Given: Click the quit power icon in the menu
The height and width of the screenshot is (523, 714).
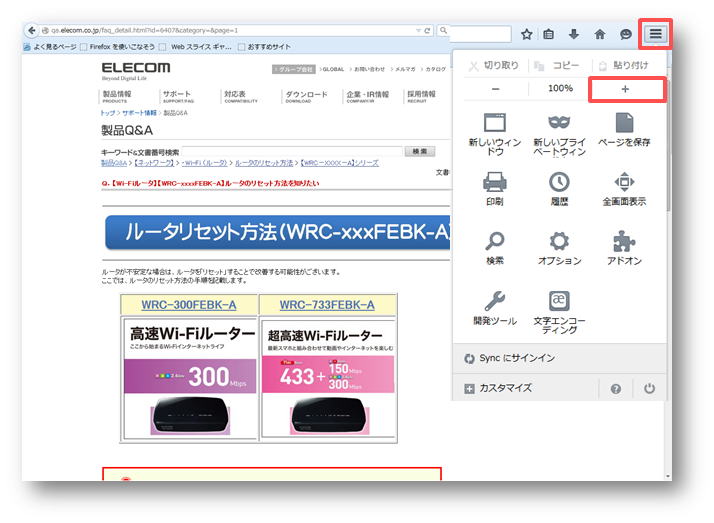Looking at the screenshot, I should coord(649,388).
